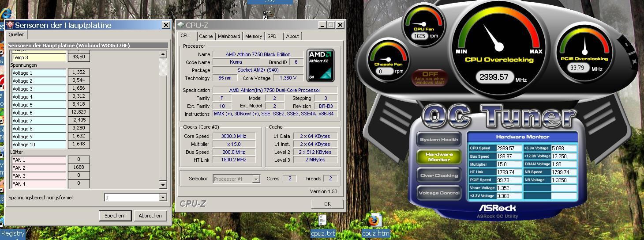Switch to the Memory tab in CPU-Z

pyautogui.click(x=254, y=36)
